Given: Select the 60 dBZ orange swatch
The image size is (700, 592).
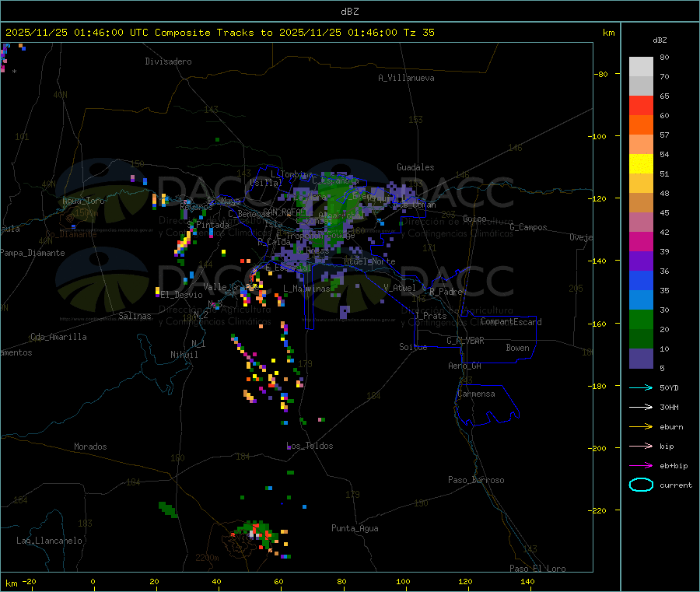Looking at the screenshot, I should point(641,124).
